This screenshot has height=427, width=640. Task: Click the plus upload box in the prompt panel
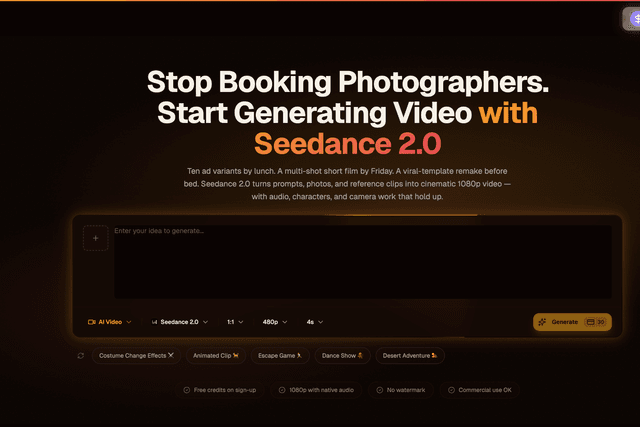click(96, 238)
